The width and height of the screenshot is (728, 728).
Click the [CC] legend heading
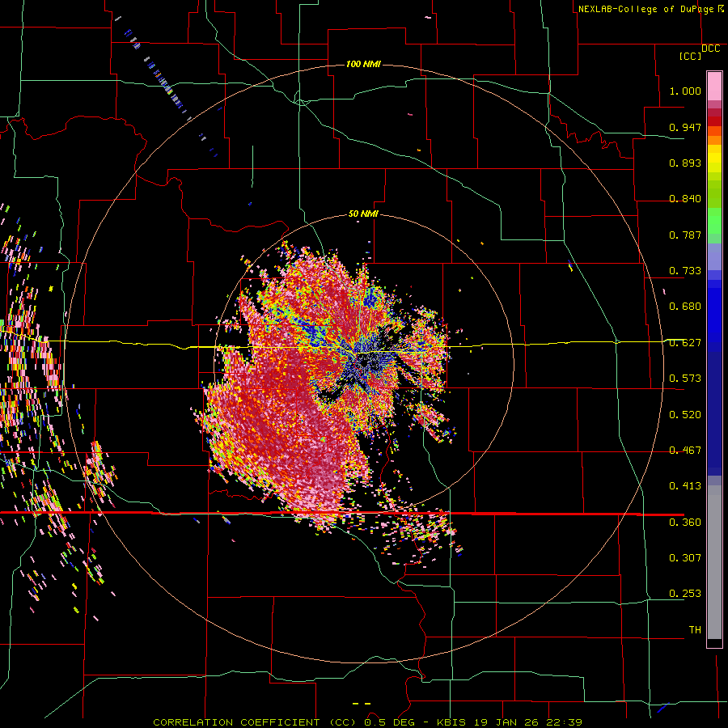coord(691,56)
